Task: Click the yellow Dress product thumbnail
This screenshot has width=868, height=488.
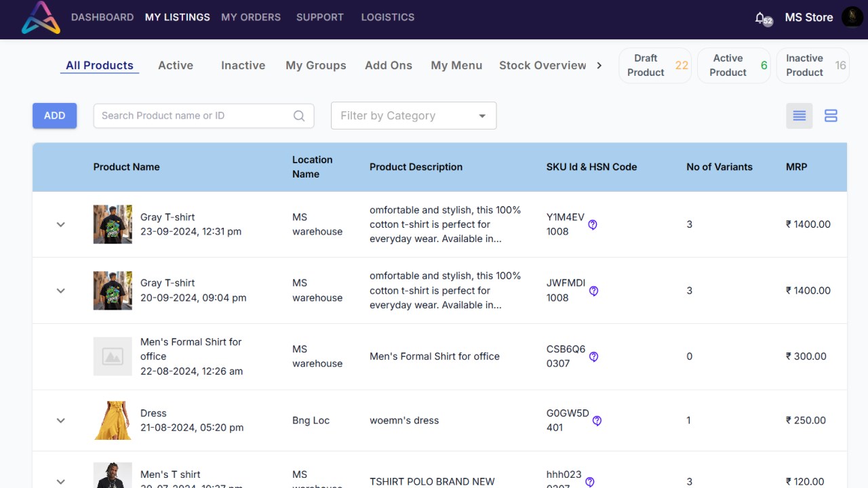Action: pos(113,420)
